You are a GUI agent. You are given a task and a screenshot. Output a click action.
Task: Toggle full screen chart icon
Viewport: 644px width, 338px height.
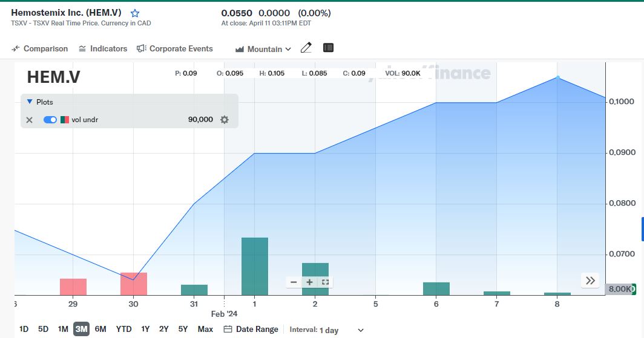coord(325,282)
